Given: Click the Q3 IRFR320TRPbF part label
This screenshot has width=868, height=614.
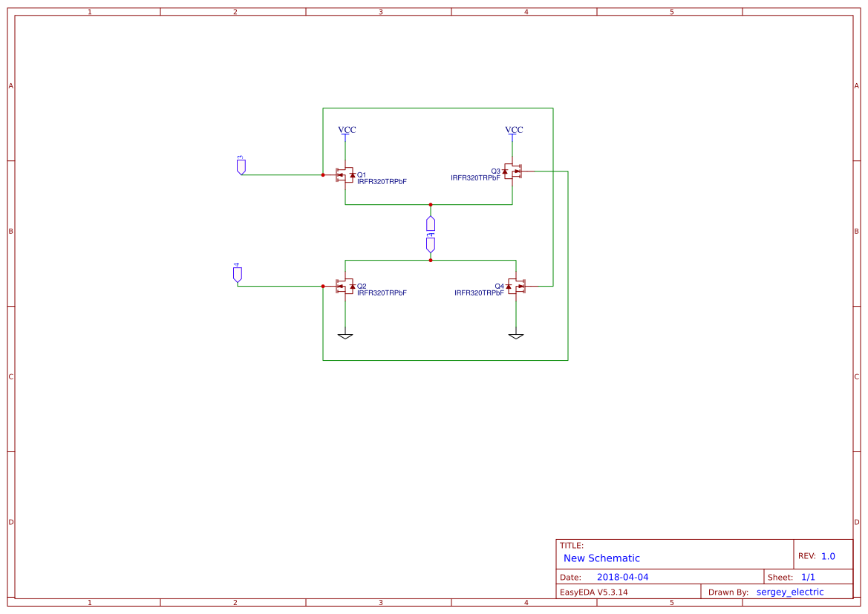Looking at the screenshot, I should (x=475, y=177).
